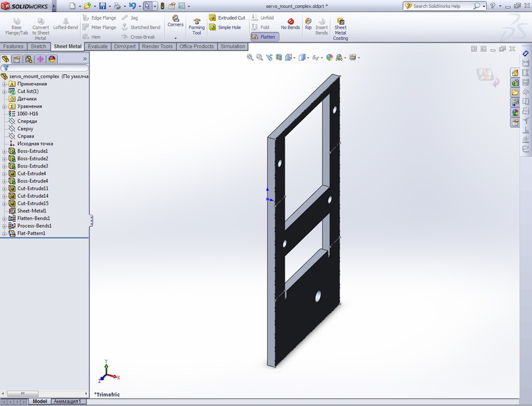Expand the Примечания folder

pos(4,84)
